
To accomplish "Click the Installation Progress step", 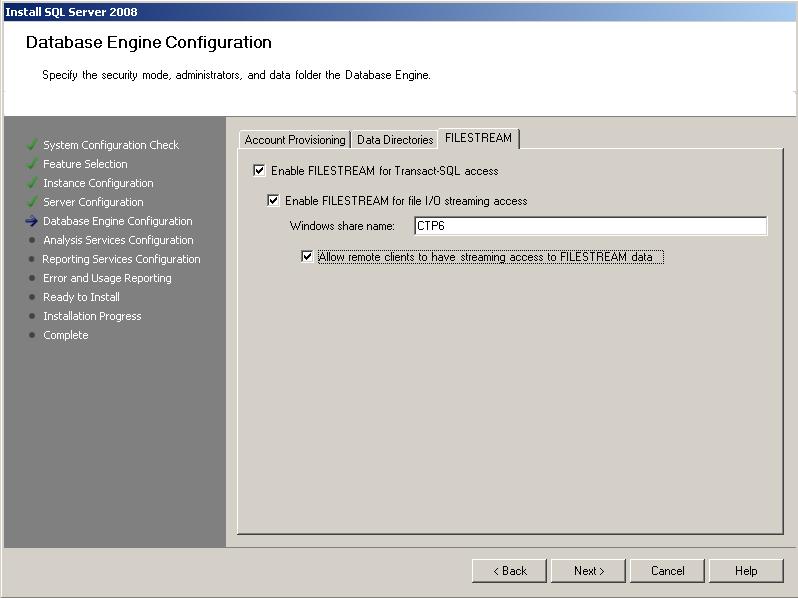I will pyautogui.click(x=92, y=316).
